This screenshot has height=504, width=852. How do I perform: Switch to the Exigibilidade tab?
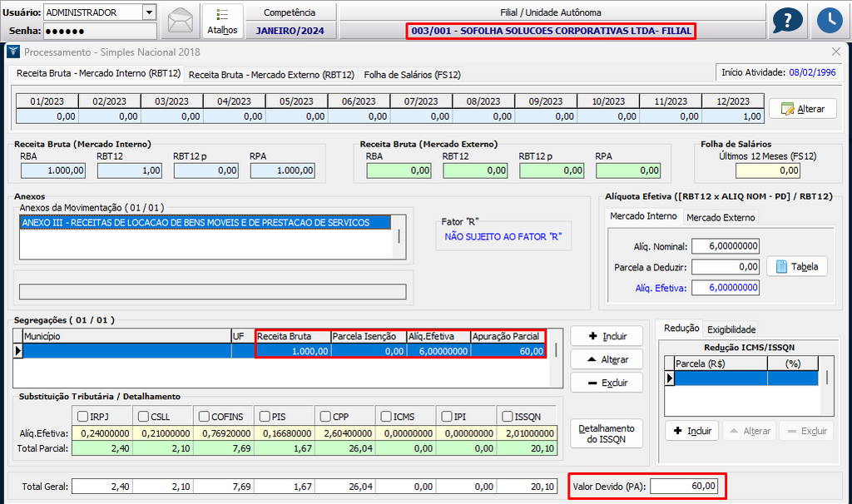tap(731, 329)
